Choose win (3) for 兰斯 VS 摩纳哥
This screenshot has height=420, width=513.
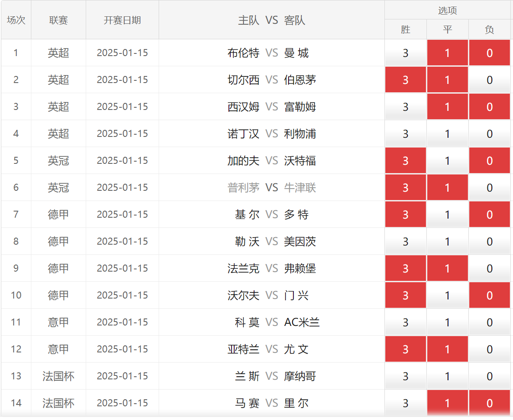[x=405, y=376]
